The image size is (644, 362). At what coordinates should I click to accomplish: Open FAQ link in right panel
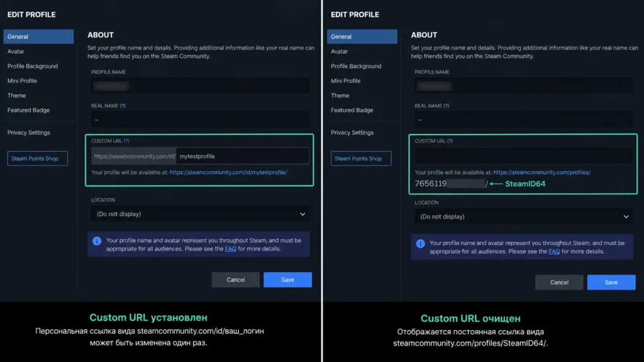tap(554, 251)
